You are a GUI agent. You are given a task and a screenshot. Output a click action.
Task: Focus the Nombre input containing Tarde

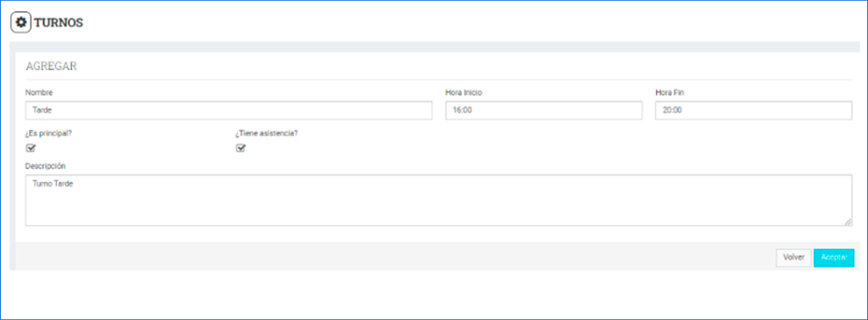coord(229,110)
